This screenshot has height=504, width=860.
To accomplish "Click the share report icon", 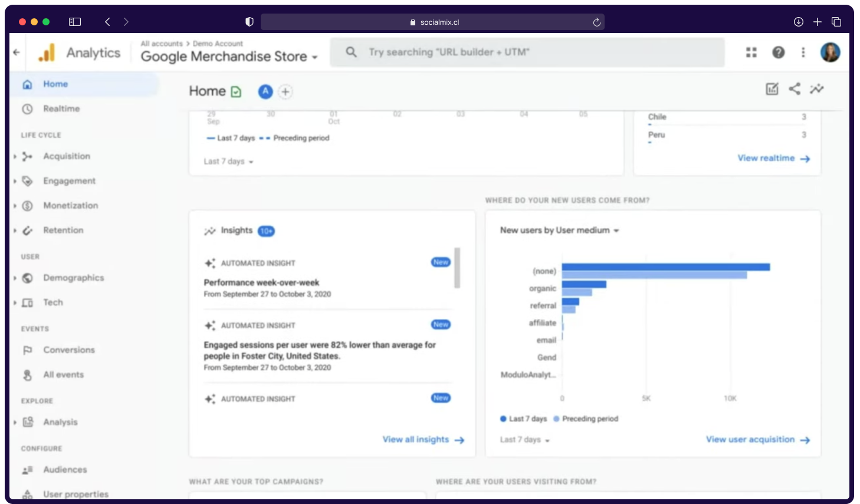I will [795, 89].
